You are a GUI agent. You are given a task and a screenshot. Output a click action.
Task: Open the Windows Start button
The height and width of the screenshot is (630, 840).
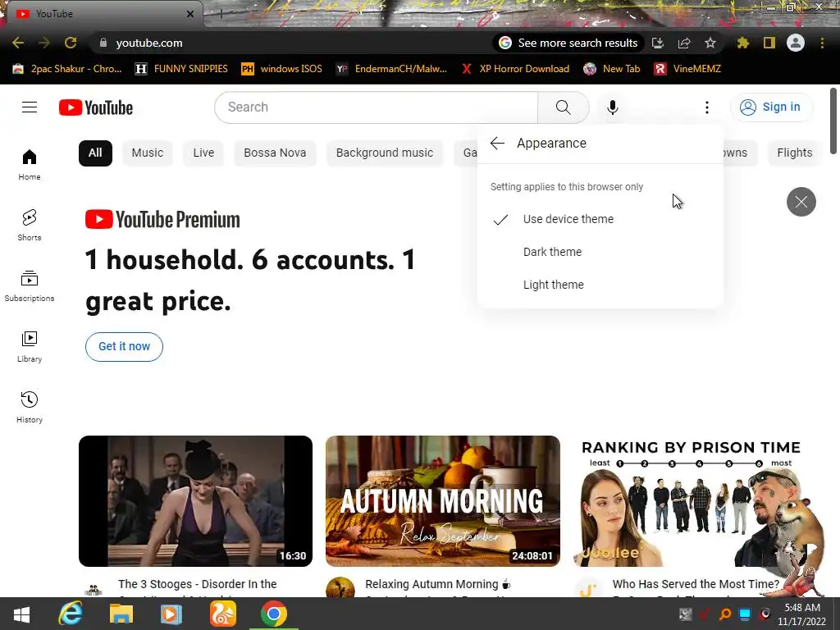point(21,614)
